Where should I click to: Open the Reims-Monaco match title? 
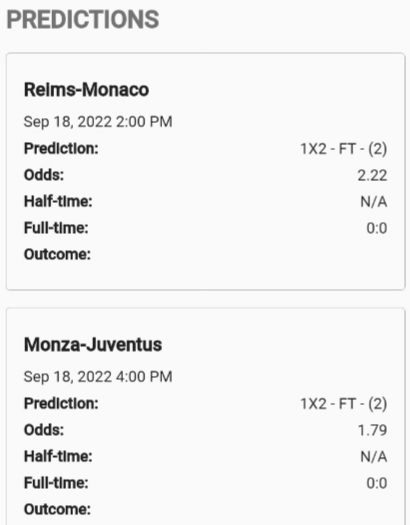coord(86,90)
